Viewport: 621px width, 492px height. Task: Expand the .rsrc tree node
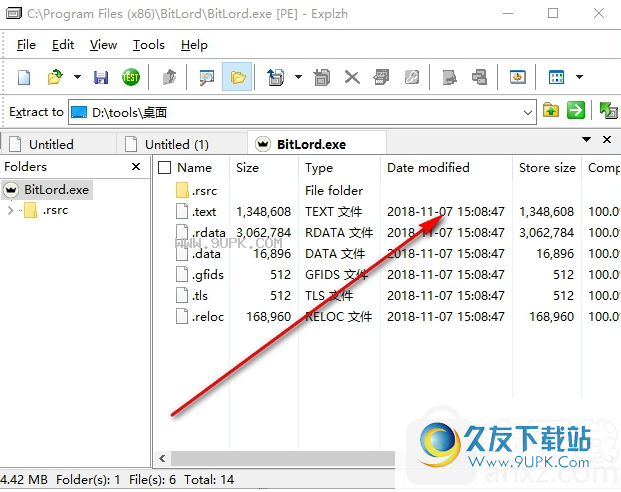(x=11, y=210)
